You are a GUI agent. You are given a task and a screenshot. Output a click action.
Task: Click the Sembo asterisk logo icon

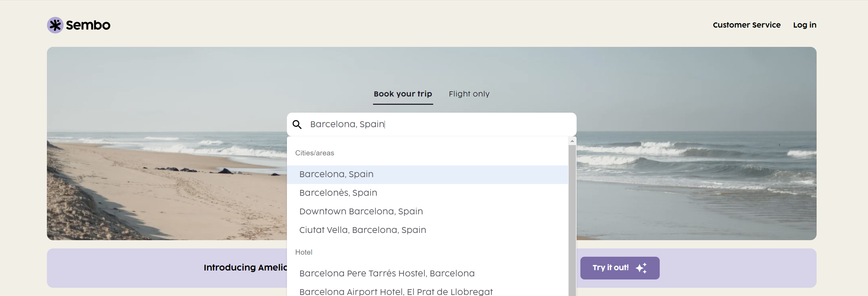(x=55, y=25)
